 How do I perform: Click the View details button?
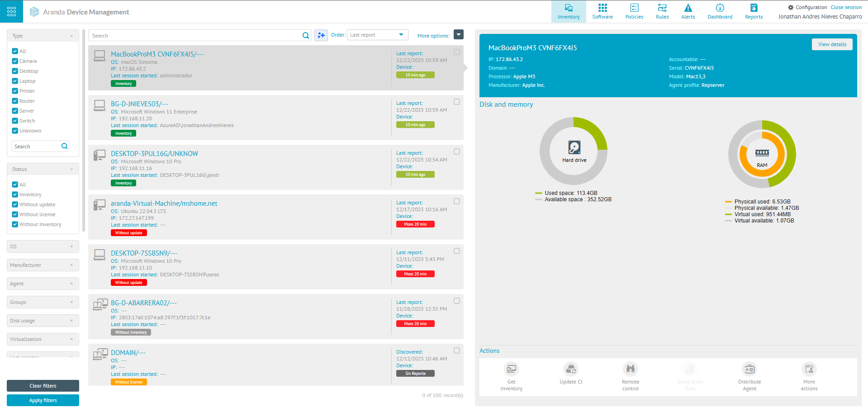832,44
